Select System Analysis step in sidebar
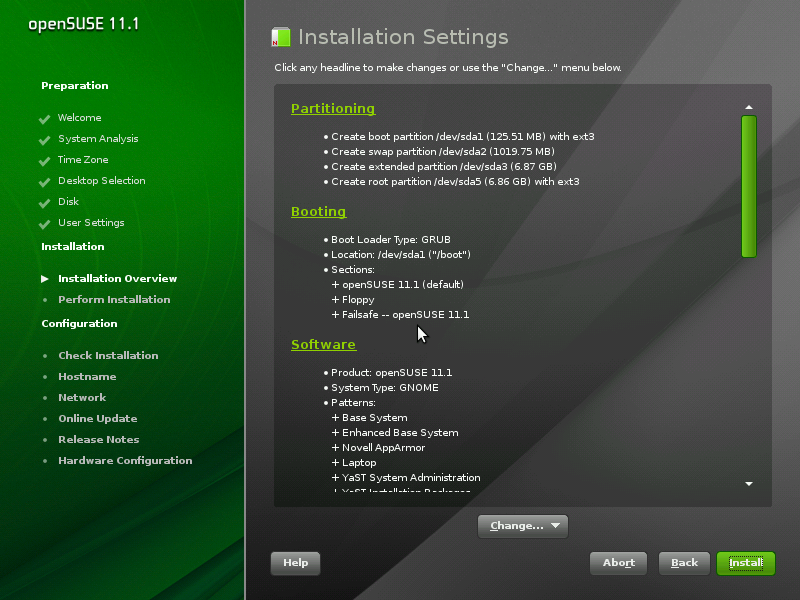 coord(98,139)
